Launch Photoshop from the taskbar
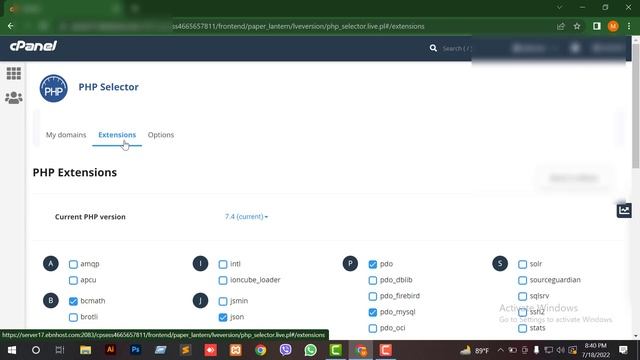This screenshot has width=640, height=360. 136,350
